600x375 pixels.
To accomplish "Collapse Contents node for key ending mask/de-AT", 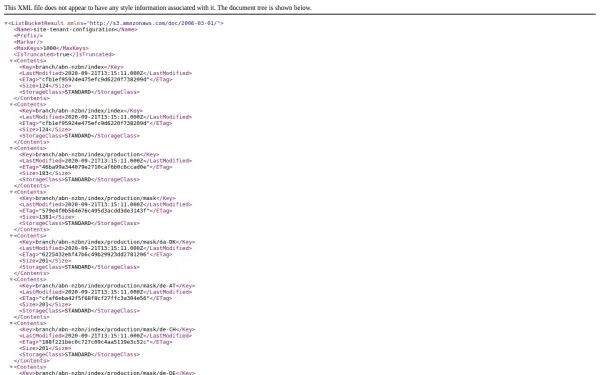I will [11, 279].
